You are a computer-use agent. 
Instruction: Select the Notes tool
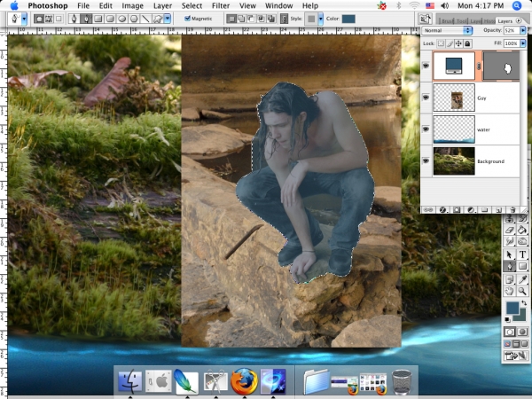point(509,279)
